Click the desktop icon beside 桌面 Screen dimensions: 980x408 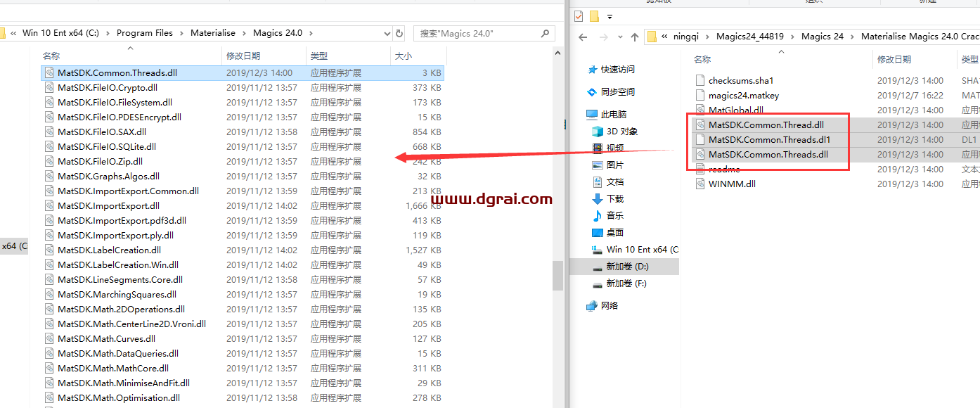[598, 233]
